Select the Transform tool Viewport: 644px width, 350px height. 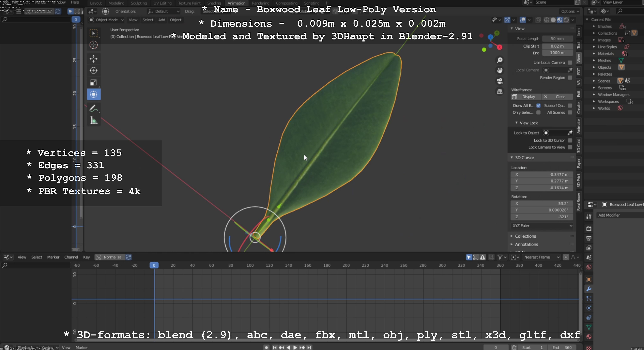93,94
